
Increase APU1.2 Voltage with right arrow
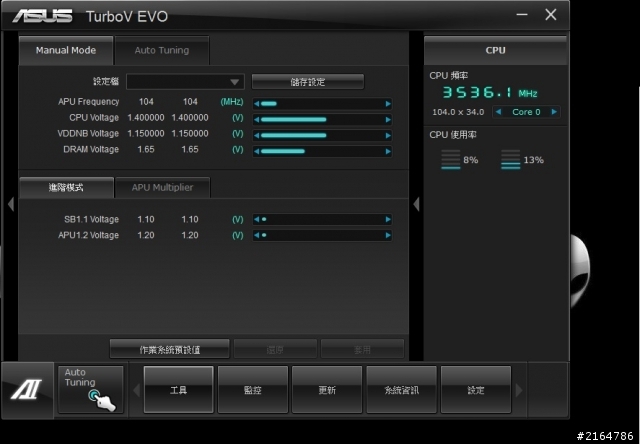coord(388,235)
